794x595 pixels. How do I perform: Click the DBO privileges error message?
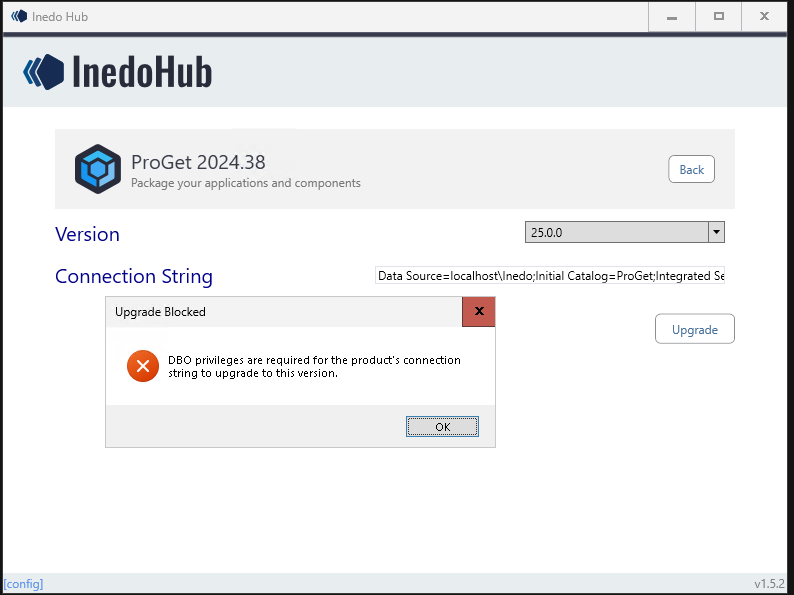coord(314,367)
